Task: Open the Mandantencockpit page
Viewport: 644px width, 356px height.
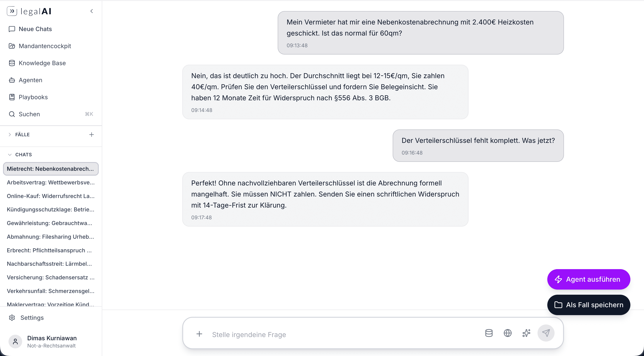Action: coord(45,46)
